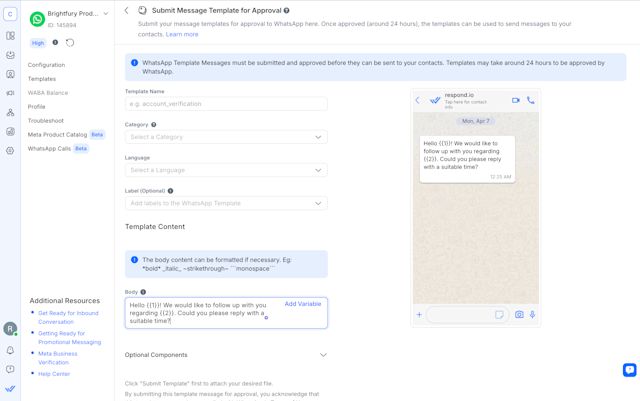Open Meta Product Catalog menu item
The image size is (640, 401).
pos(57,134)
